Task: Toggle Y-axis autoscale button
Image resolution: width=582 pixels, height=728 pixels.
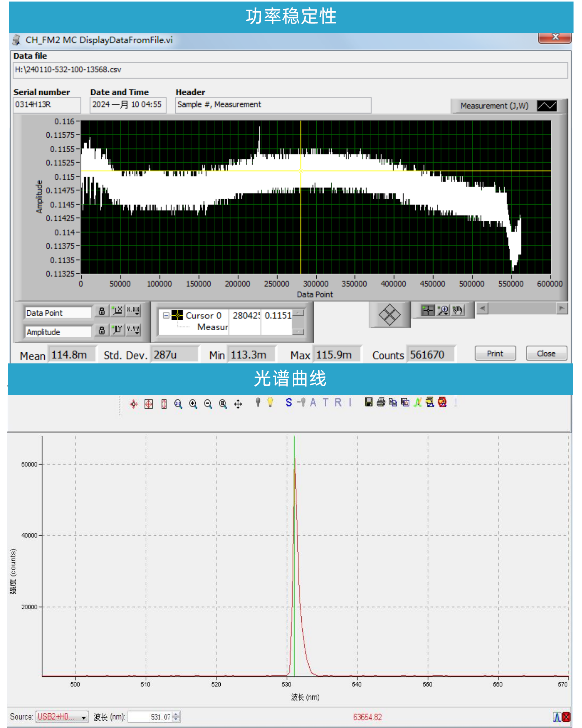Action: pyautogui.click(x=117, y=330)
